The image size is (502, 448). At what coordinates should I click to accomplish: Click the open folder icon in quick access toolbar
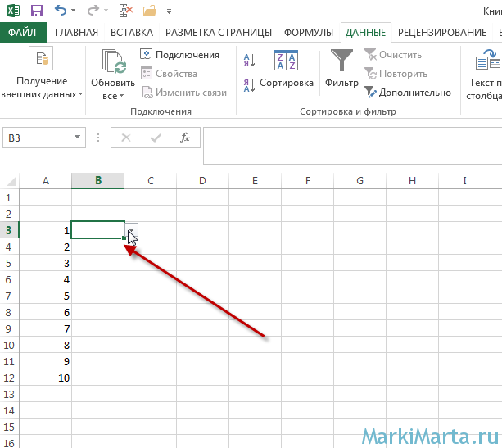[150, 11]
